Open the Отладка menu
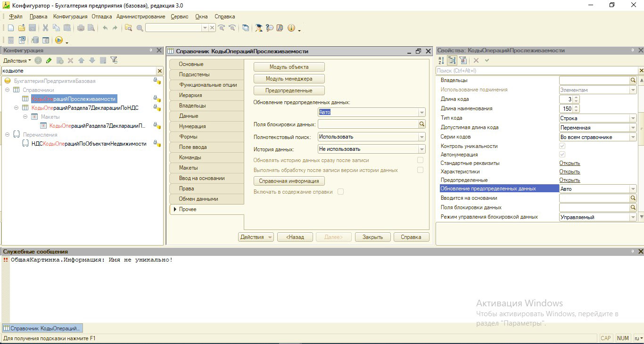This screenshot has width=644, height=344. point(102,16)
